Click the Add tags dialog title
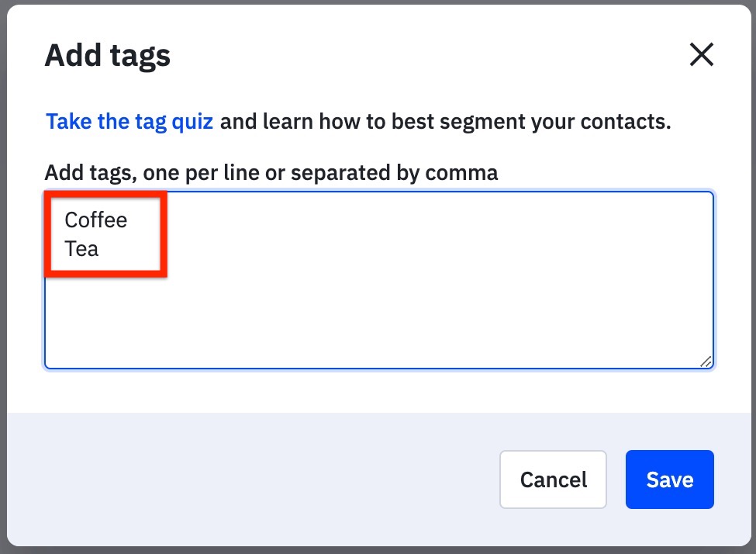756x554 pixels. pos(107,54)
